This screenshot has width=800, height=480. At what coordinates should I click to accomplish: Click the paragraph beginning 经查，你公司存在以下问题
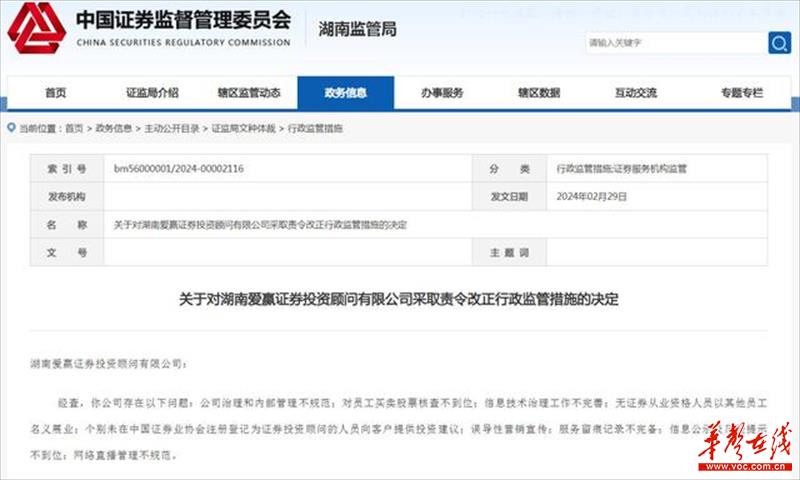click(x=398, y=428)
